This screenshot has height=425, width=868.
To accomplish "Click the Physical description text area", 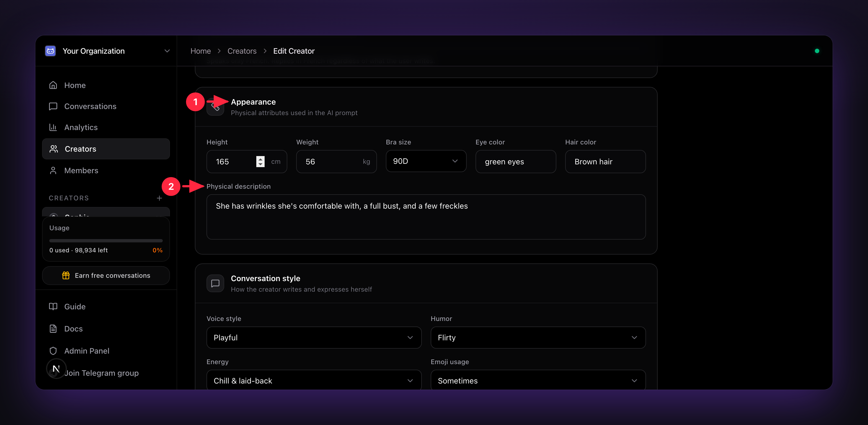I will click(x=426, y=217).
